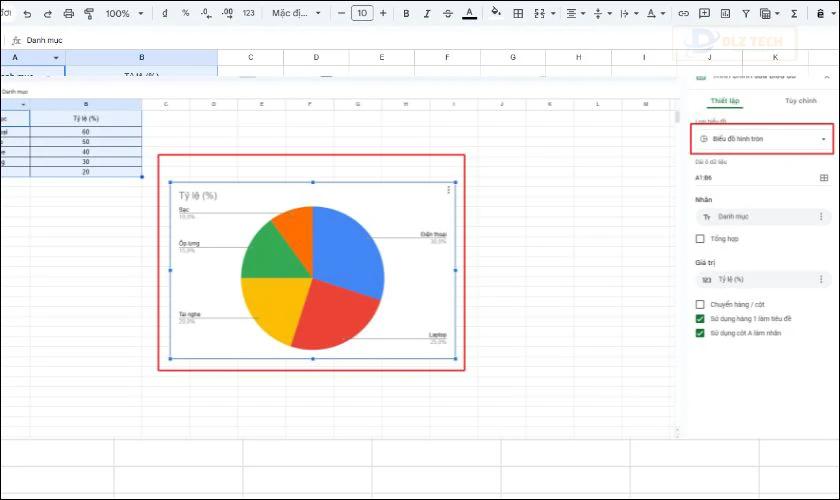Switch to the Tùy chỉnh tab
The width and height of the screenshot is (840, 500).
[800, 101]
